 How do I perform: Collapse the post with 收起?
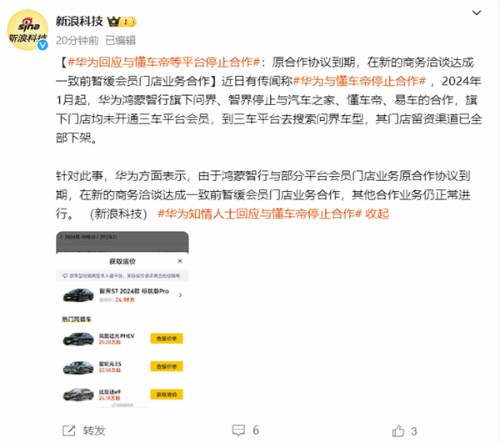point(377,214)
